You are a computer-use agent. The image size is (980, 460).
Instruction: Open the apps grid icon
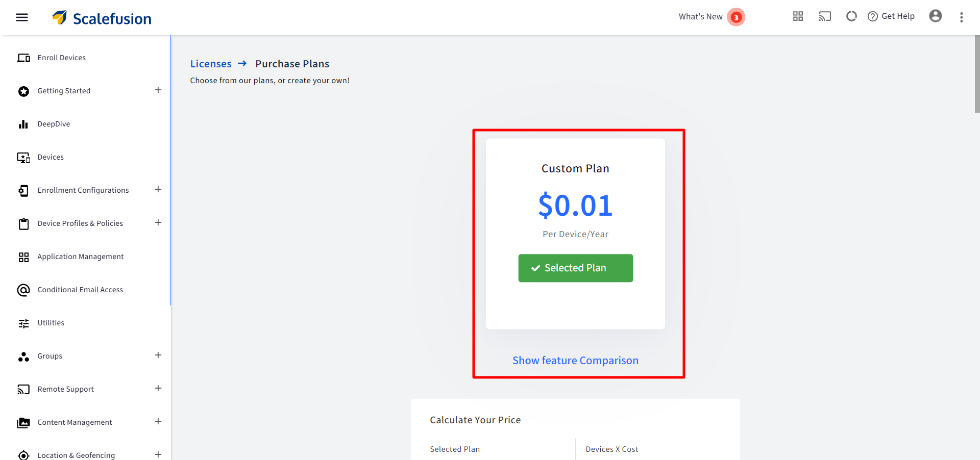(798, 16)
